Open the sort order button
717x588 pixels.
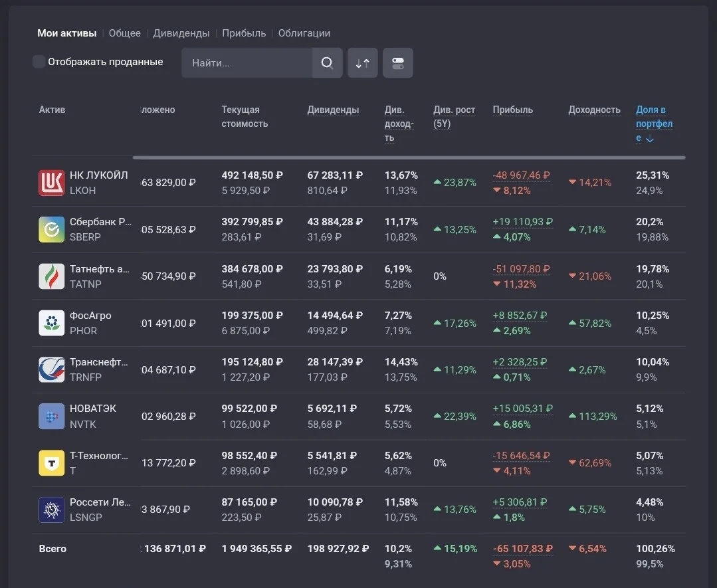pos(363,62)
